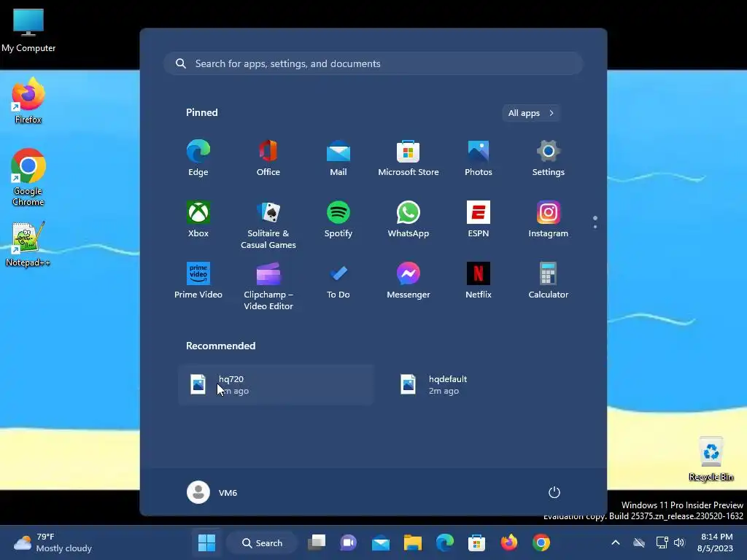Open Task View on the taskbar
The image size is (747, 560).
click(x=317, y=542)
